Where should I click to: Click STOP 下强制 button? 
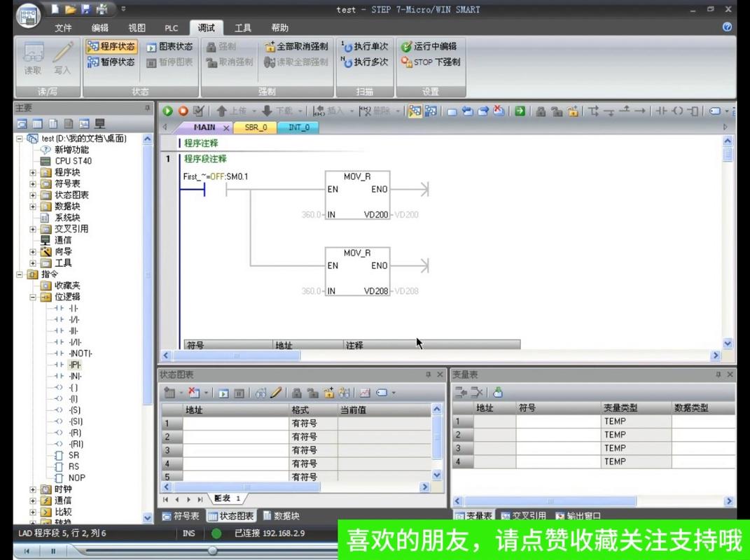pos(431,62)
